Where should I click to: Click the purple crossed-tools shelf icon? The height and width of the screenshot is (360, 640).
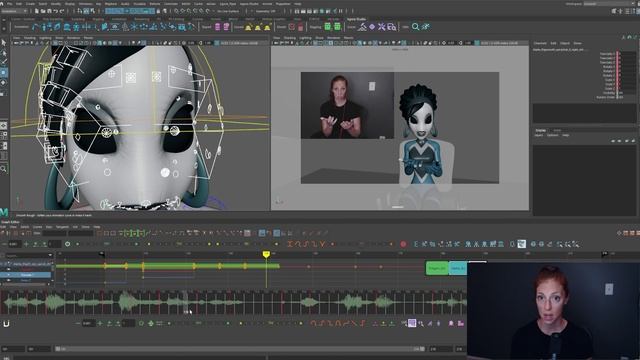[382, 27]
